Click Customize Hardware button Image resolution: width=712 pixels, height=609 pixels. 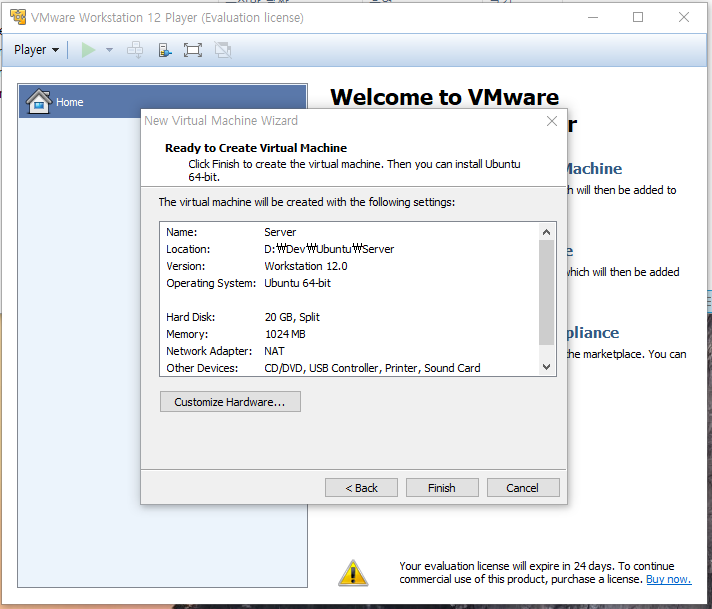pos(230,402)
